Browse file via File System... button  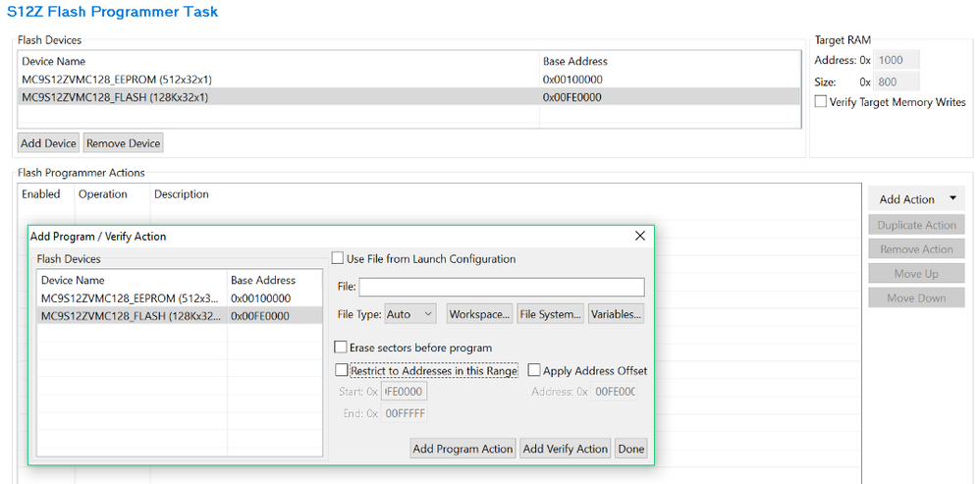551,314
